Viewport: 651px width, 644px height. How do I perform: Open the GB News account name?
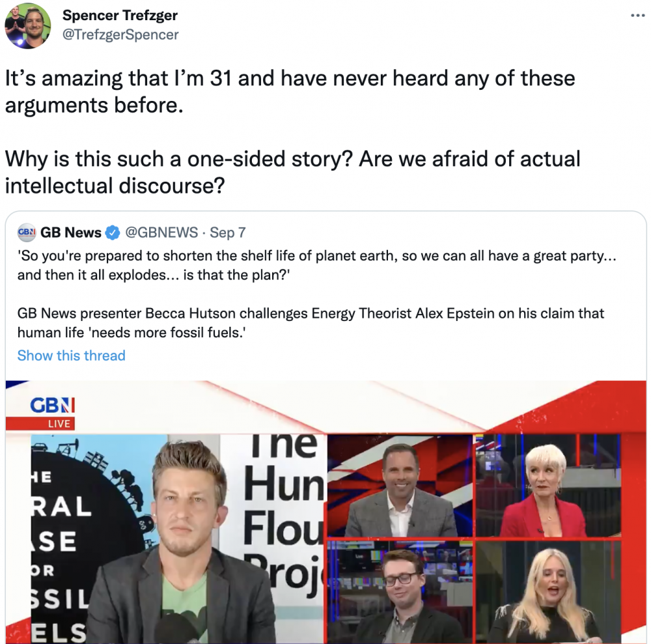tap(70, 232)
